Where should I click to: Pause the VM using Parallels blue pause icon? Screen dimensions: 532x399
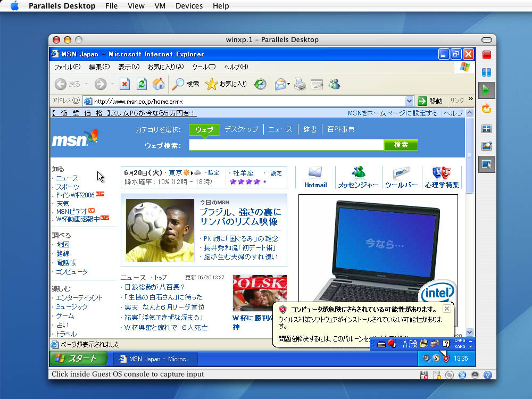tap(486, 72)
